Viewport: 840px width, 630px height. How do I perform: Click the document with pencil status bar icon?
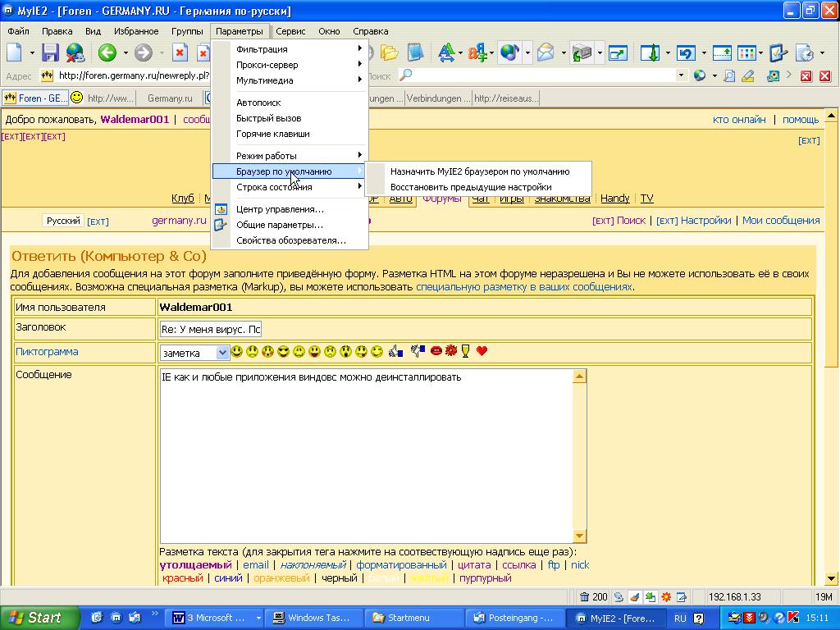pos(682,596)
